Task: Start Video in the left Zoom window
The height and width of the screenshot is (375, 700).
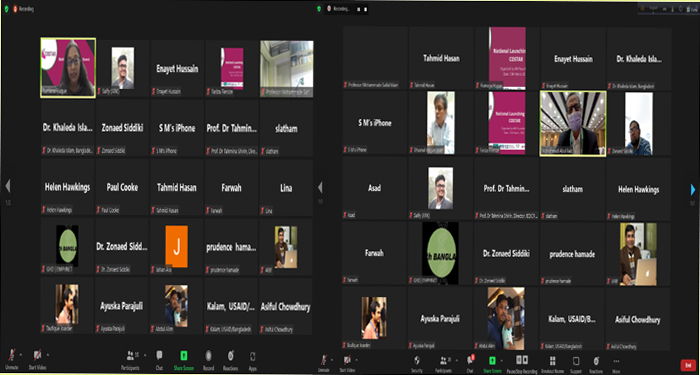Action: pos(37,360)
